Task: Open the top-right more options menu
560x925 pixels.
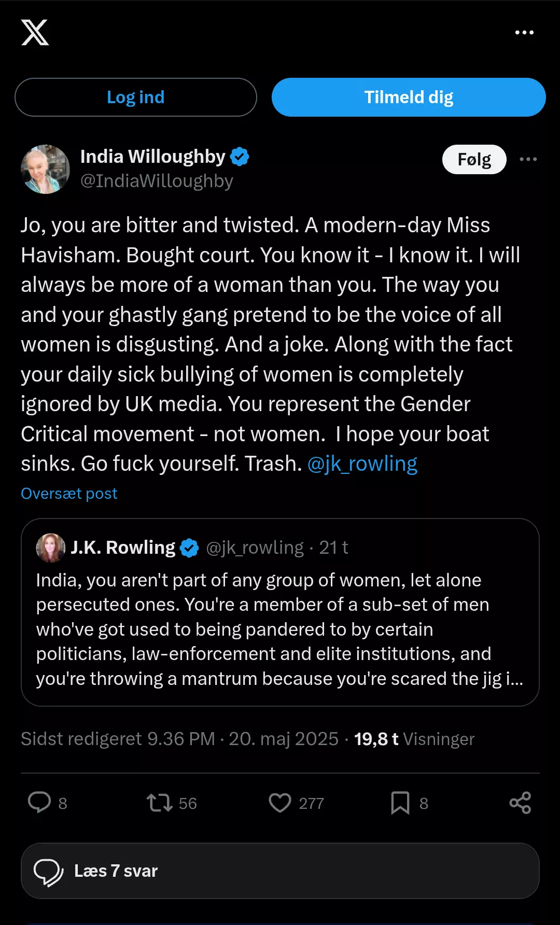Action: [x=524, y=33]
